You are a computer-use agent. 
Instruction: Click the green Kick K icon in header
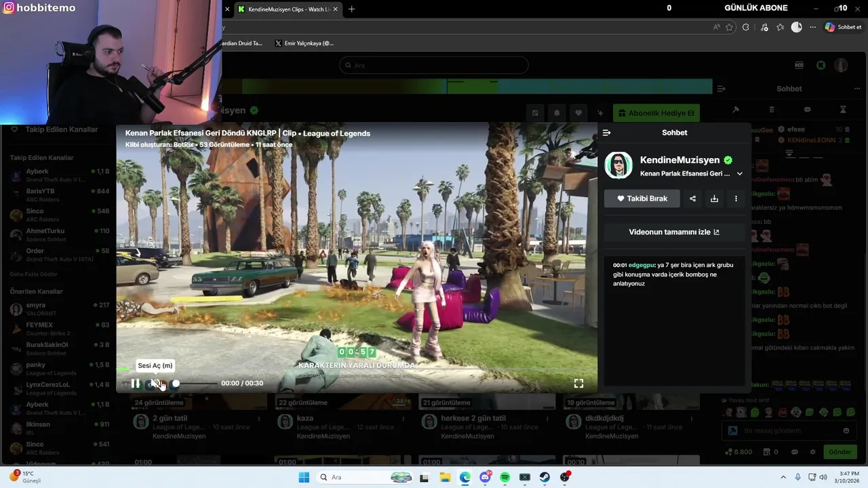click(821, 65)
